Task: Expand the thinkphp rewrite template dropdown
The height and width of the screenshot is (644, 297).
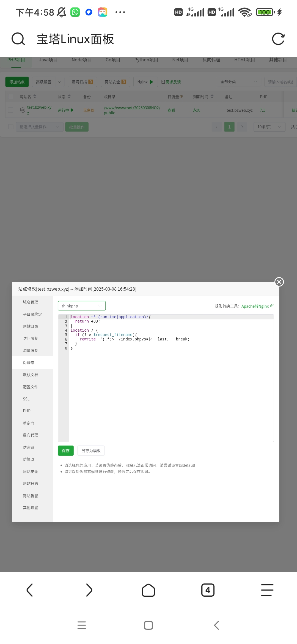Action: coord(82,306)
